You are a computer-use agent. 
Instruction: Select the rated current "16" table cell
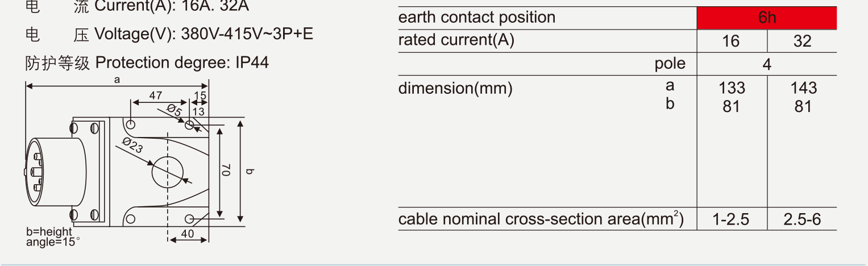click(731, 41)
